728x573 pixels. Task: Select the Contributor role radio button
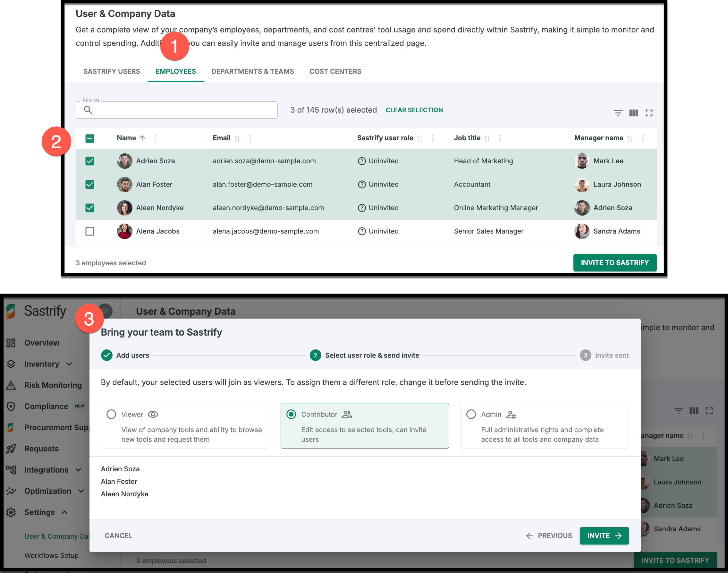pyautogui.click(x=291, y=414)
